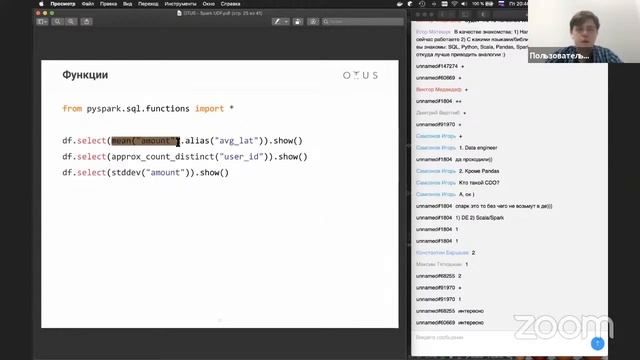Focus the Preview search field
This screenshot has height=360, width=640.
tap(362, 22)
